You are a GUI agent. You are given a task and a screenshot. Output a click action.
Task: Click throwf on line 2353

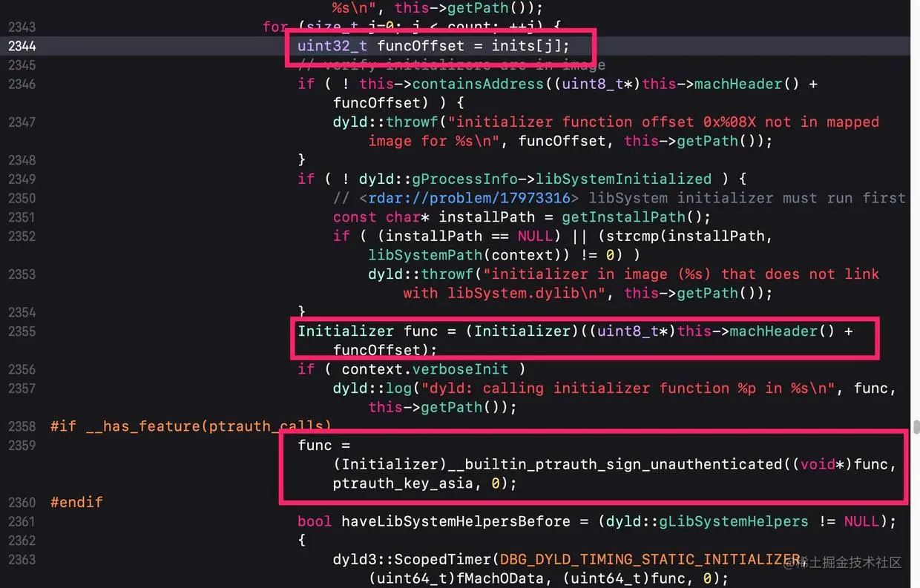click(447, 274)
